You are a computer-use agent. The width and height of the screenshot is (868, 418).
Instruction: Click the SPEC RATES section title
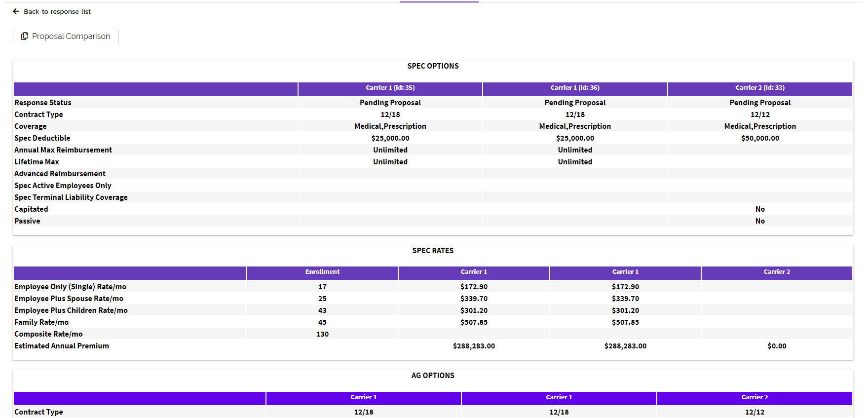click(433, 251)
